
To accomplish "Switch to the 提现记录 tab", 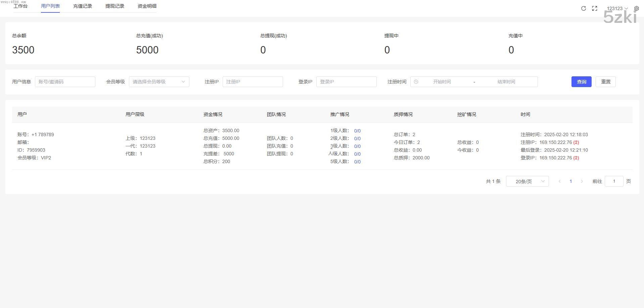I will (115, 6).
